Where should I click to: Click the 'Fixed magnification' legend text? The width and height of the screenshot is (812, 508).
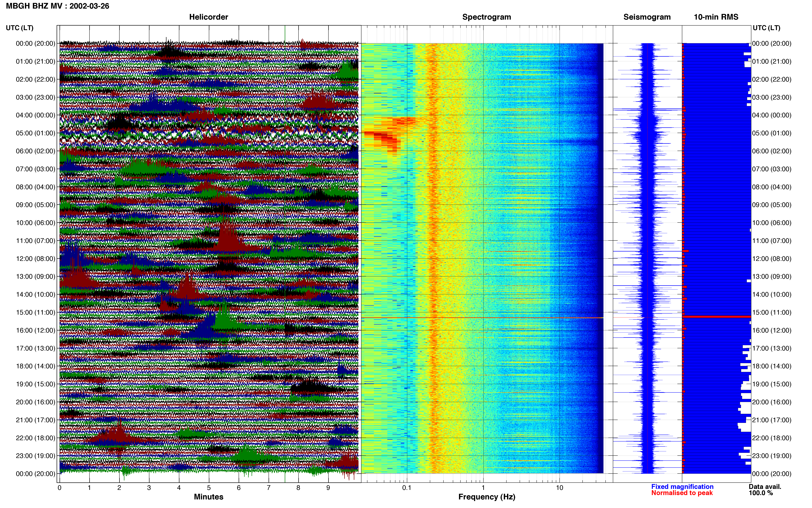click(682, 487)
